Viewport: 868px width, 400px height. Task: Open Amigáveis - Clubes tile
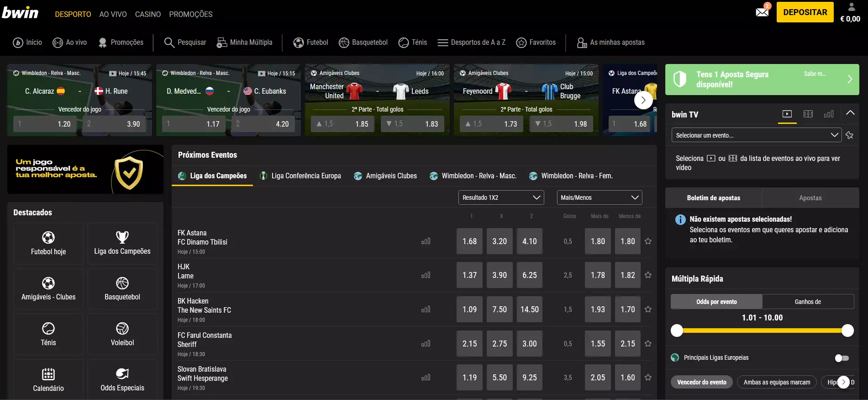pyautogui.click(x=48, y=289)
